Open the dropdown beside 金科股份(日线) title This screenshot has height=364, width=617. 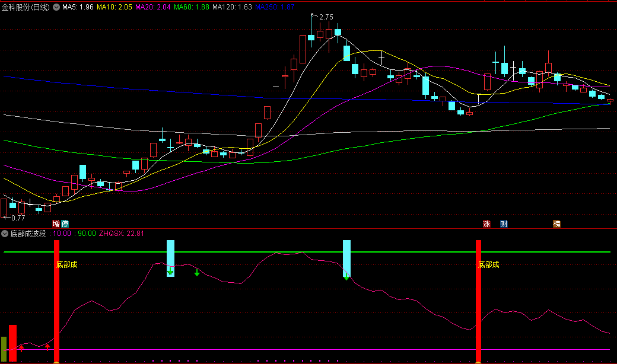point(56,7)
